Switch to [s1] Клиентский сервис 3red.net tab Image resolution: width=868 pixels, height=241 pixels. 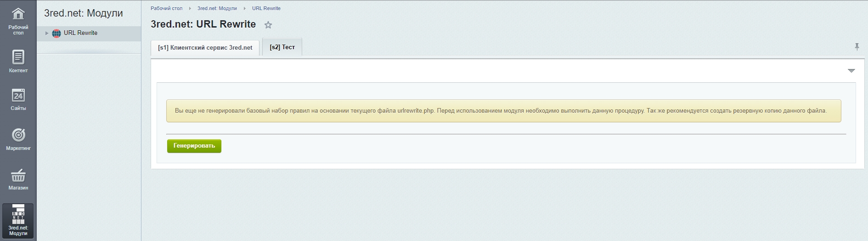coord(205,47)
